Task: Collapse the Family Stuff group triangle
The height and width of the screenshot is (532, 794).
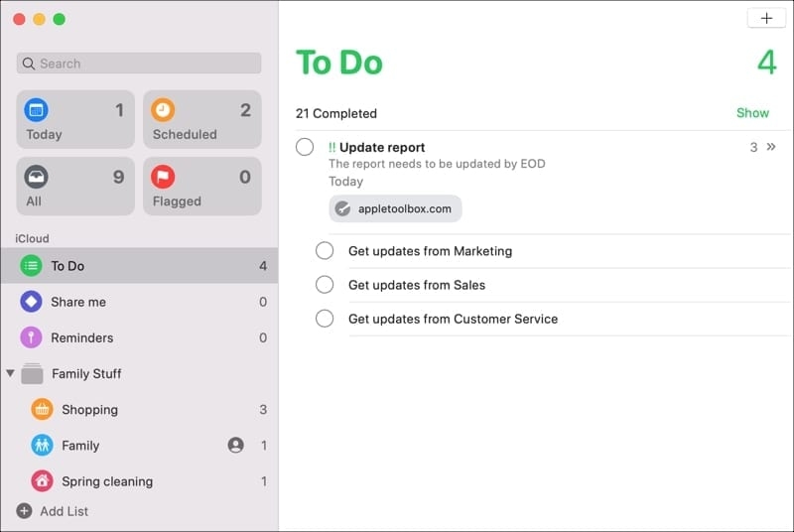Action: (x=10, y=373)
